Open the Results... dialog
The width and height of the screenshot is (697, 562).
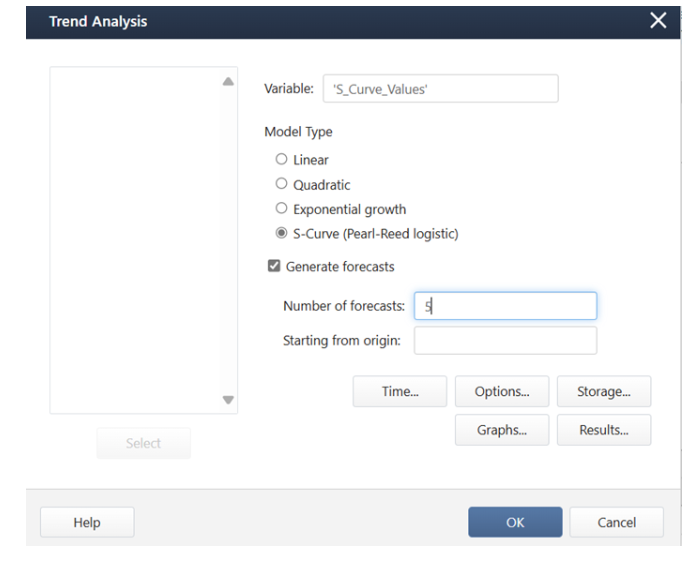[604, 430]
